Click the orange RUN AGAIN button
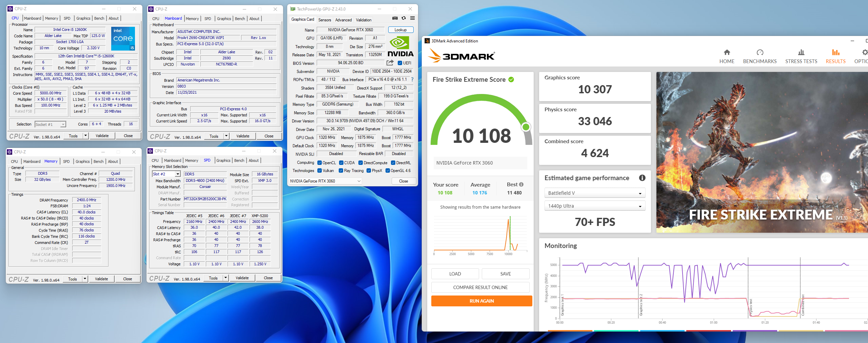This screenshot has width=868, height=343. (x=481, y=301)
